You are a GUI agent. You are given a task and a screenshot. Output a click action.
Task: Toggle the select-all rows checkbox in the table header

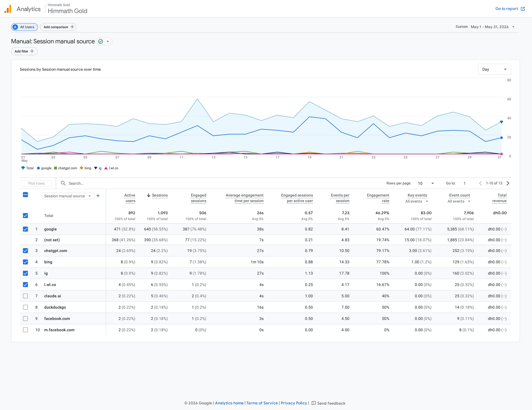(25, 195)
